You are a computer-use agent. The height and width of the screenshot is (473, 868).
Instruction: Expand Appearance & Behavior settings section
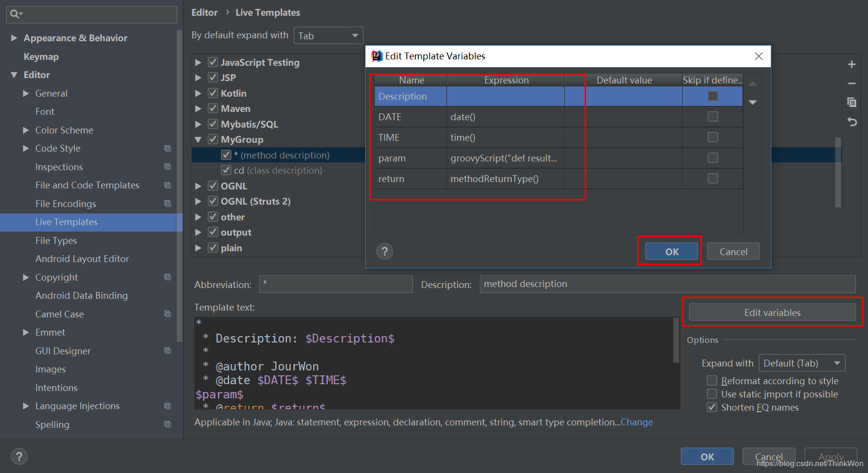(14, 38)
